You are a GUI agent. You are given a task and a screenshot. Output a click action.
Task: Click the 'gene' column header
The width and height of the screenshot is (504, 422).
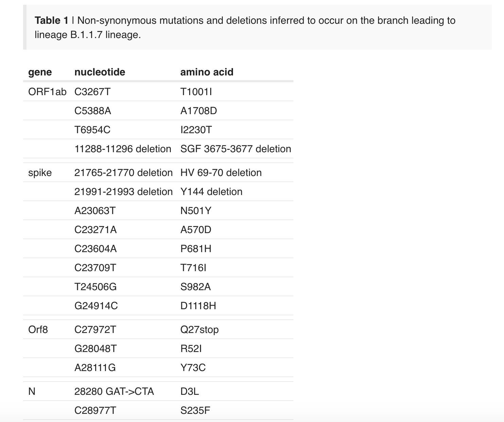[x=40, y=72]
